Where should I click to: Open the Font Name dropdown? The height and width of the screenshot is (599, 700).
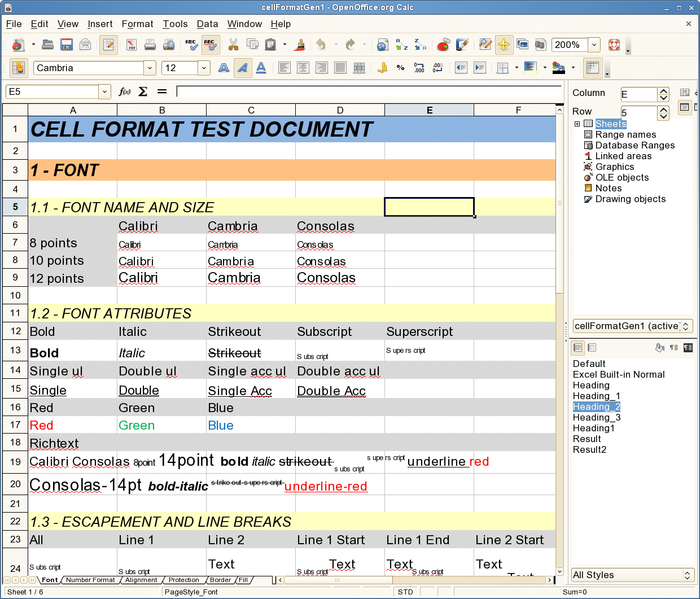pyautogui.click(x=150, y=68)
